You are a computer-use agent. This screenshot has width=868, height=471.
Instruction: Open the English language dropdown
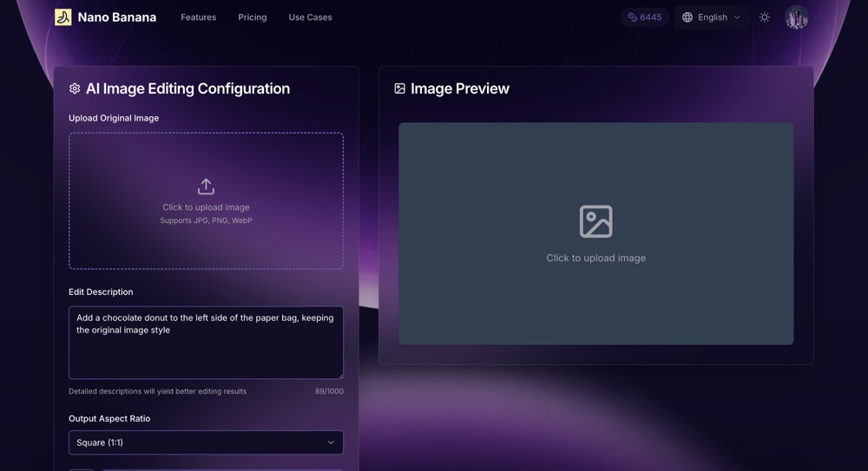(711, 17)
